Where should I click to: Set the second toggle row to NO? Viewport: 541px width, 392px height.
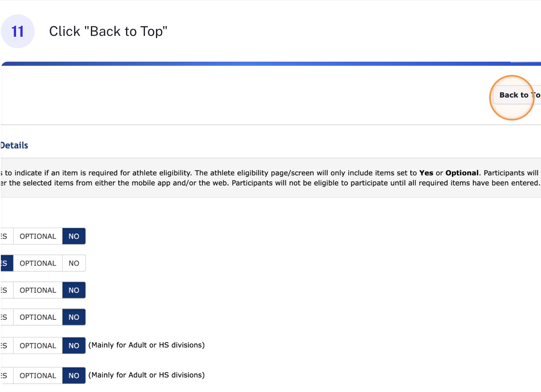[74, 263]
